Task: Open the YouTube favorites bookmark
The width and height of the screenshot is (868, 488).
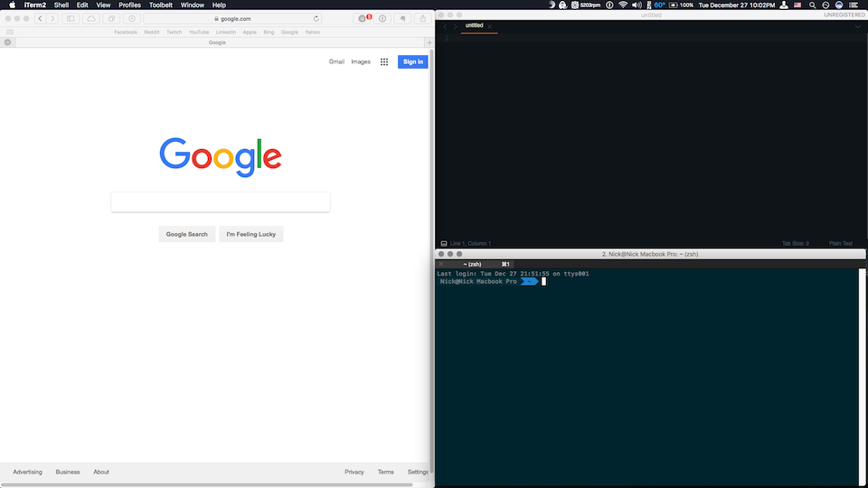Action: click(199, 33)
